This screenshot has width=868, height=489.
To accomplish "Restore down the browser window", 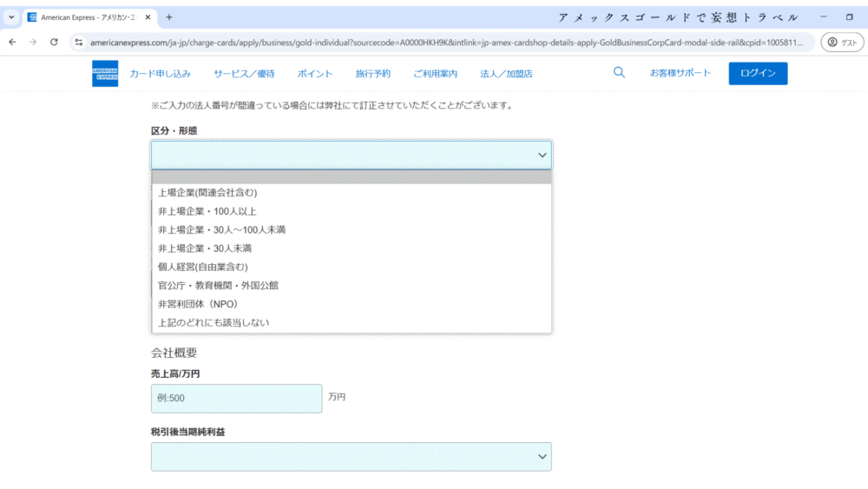I will coord(849,17).
